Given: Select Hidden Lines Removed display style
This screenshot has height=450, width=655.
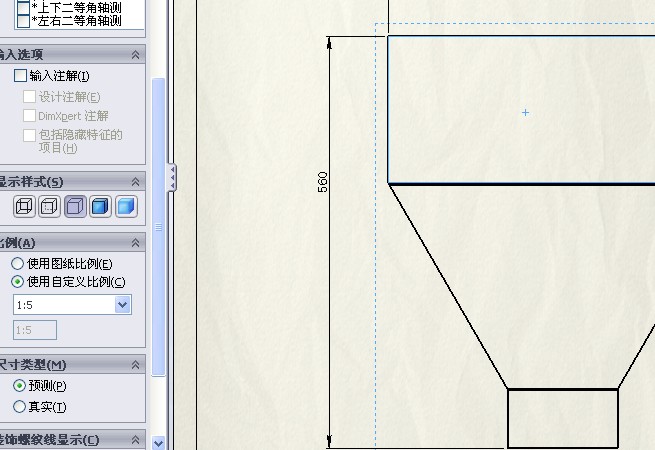Looking at the screenshot, I should click(75, 206).
